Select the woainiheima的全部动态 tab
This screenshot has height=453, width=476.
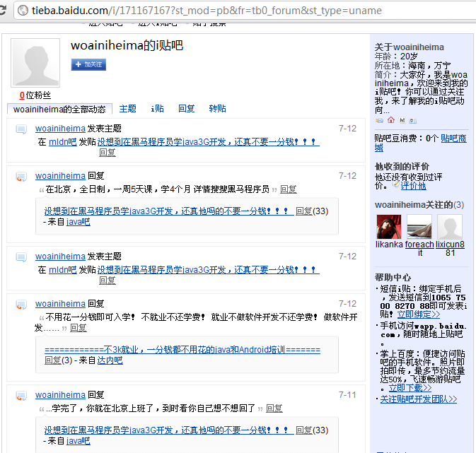coord(59,109)
